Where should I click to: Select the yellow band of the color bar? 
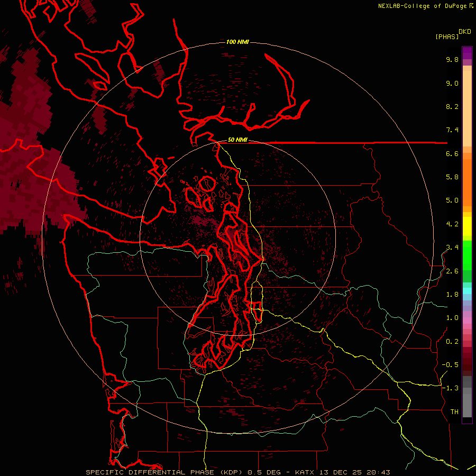(x=467, y=226)
